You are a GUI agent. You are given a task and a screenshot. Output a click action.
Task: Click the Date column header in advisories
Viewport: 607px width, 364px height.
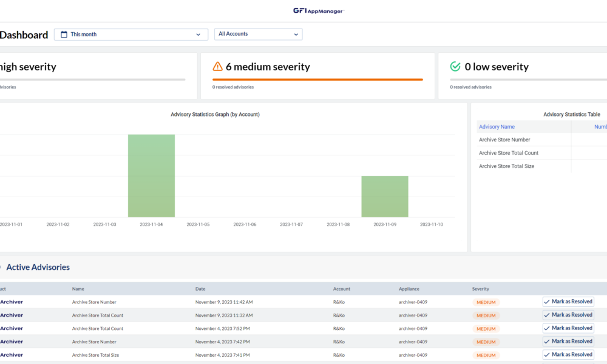pyautogui.click(x=200, y=289)
